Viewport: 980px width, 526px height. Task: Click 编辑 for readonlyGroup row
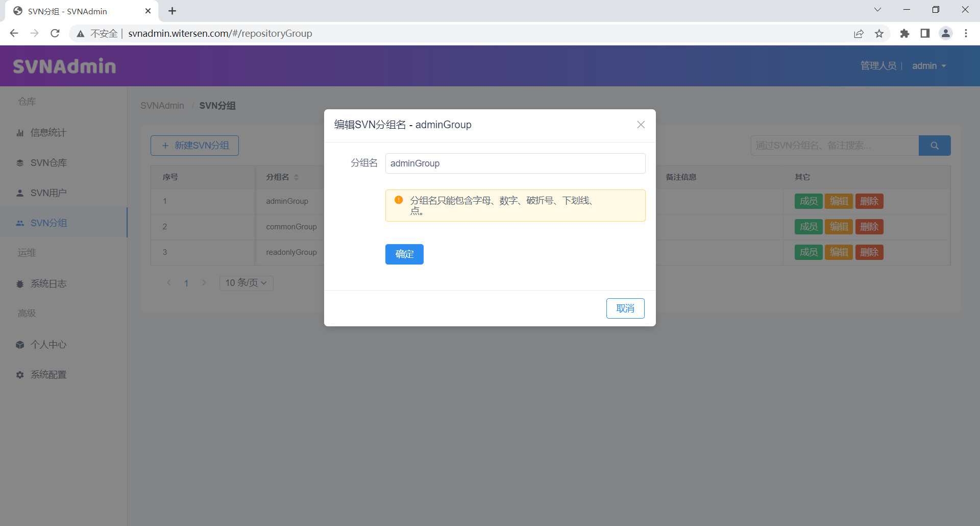point(839,252)
